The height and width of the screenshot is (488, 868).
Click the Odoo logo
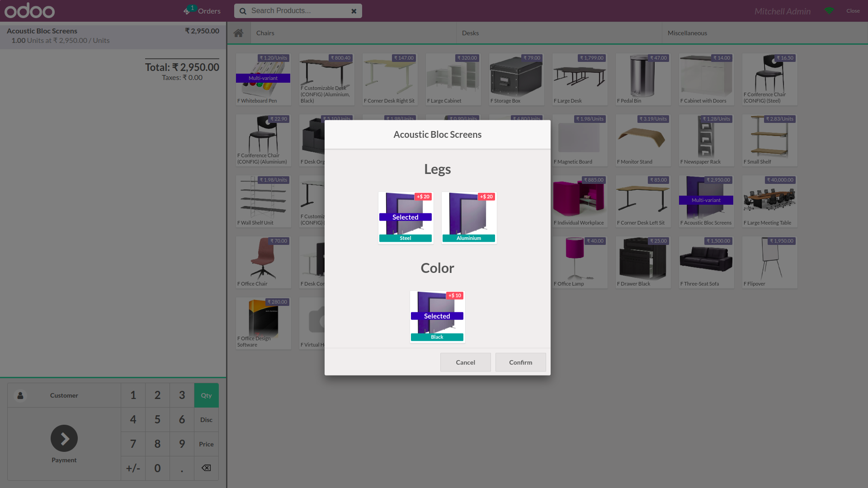[30, 11]
